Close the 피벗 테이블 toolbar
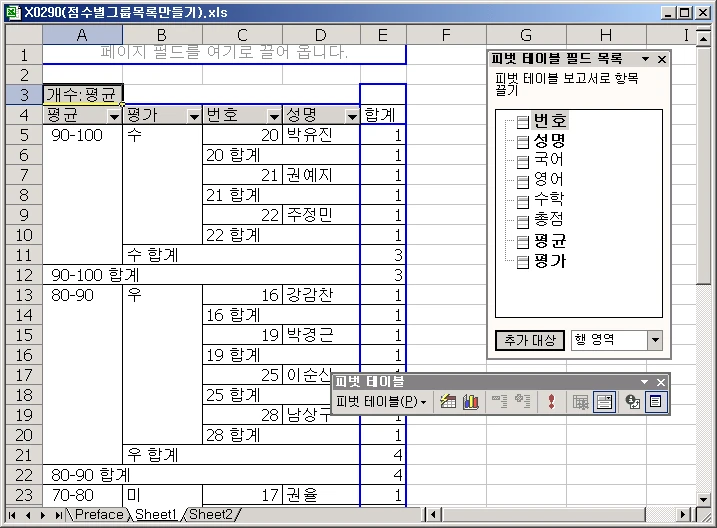Screen dimensions: 717x528 pos(661,382)
